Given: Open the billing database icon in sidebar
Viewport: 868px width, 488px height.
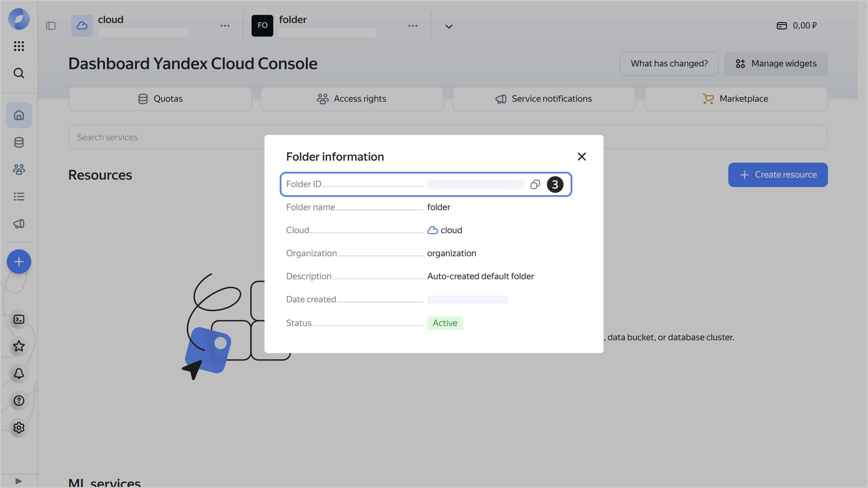Looking at the screenshot, I should point(19,142).
